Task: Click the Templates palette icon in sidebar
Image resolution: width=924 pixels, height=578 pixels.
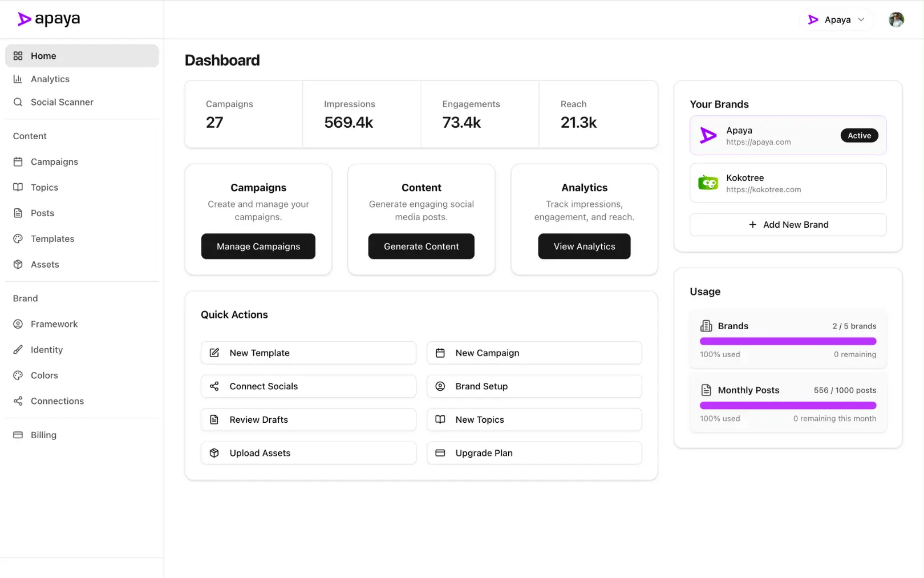Action: coord(18,239)
